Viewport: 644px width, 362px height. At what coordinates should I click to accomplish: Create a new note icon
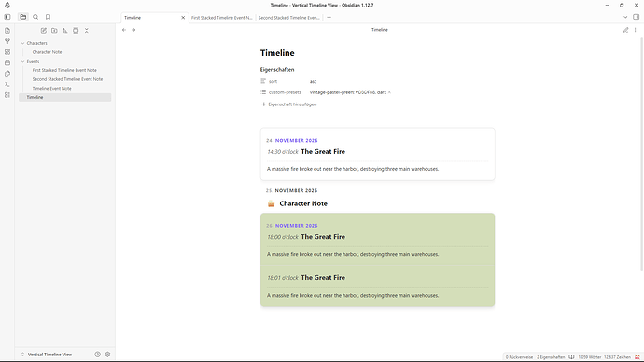44,31
